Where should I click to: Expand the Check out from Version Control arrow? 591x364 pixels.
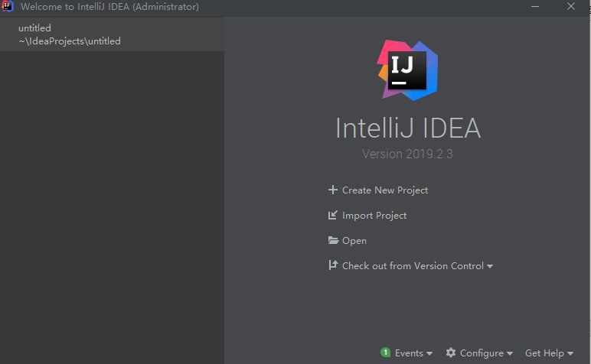[490, 267]
